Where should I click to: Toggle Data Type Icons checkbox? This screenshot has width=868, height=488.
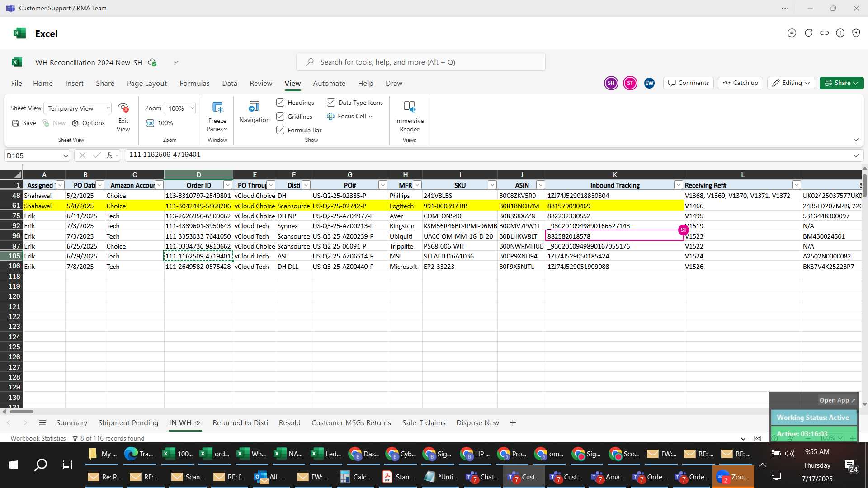[331, 103]
